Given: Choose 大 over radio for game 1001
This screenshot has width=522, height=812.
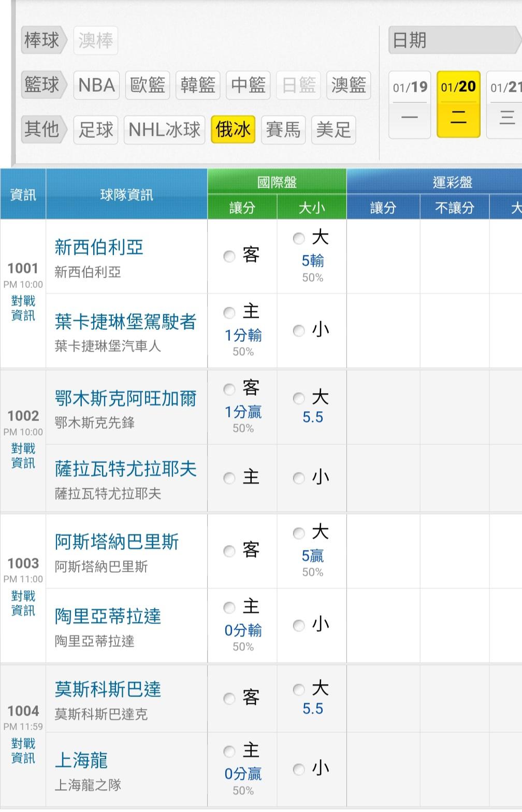Looking at the screenshot, I should point(299,238).
